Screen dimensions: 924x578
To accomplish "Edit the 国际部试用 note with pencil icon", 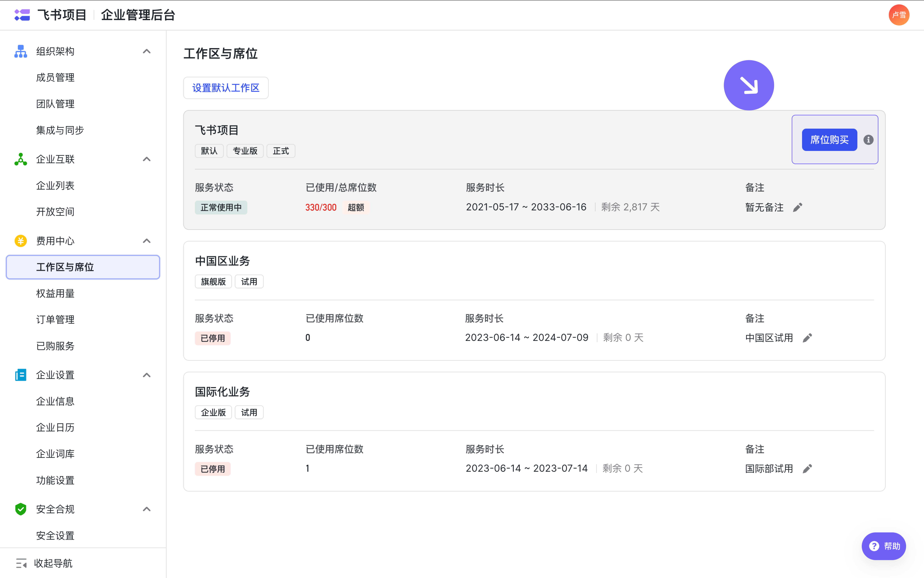I will 807,469.
